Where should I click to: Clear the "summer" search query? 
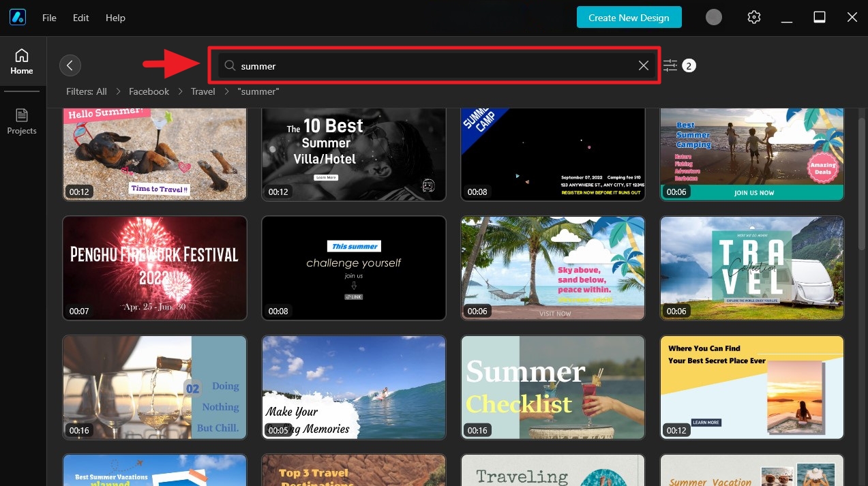(x=643, y=65)
